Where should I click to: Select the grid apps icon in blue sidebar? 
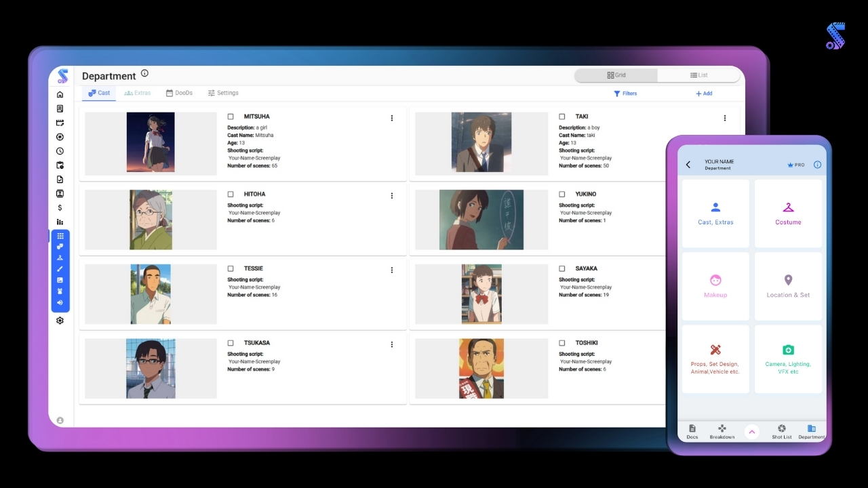click(x=60, y=236)
